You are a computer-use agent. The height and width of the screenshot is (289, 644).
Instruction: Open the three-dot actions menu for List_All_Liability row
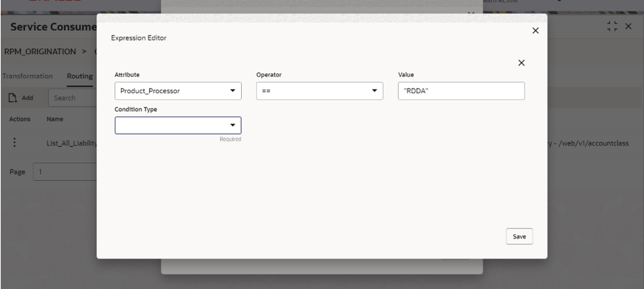14,142
